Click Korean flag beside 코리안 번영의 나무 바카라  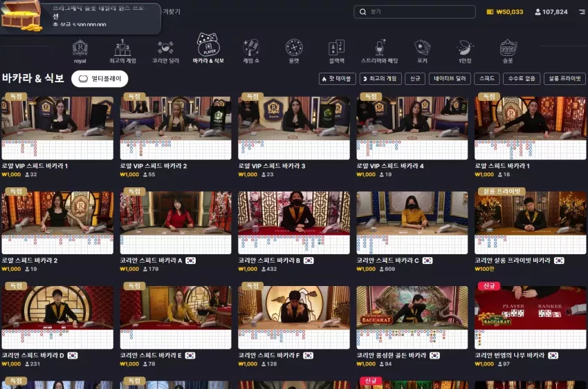553,355
